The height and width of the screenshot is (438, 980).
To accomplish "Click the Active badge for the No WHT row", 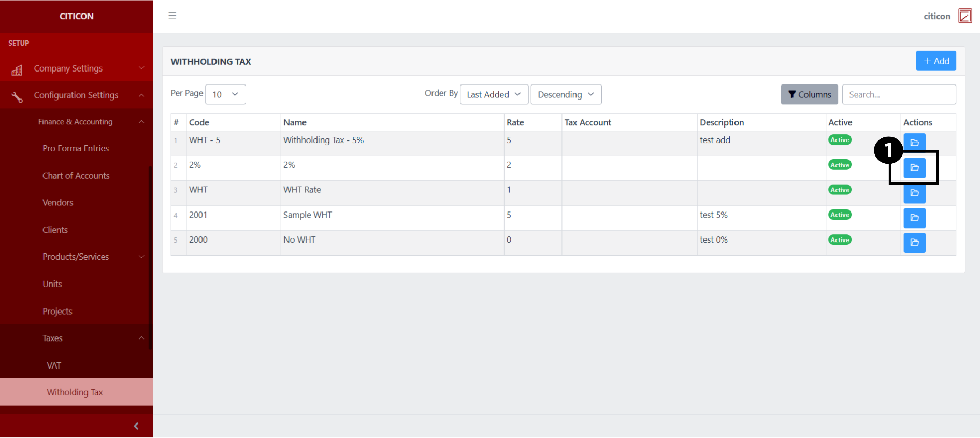I will click(x=840, y=239).
